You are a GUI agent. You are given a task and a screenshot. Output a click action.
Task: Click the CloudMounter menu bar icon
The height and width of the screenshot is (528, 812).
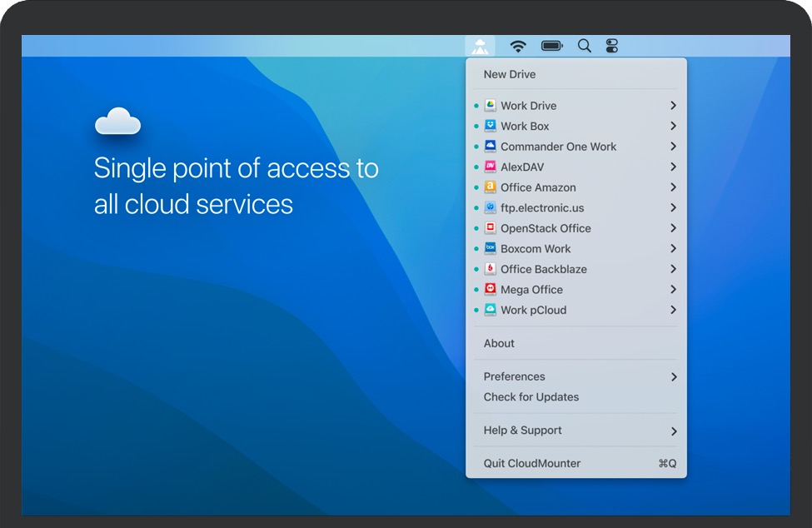pyautogui.click(x=480, y=46)
